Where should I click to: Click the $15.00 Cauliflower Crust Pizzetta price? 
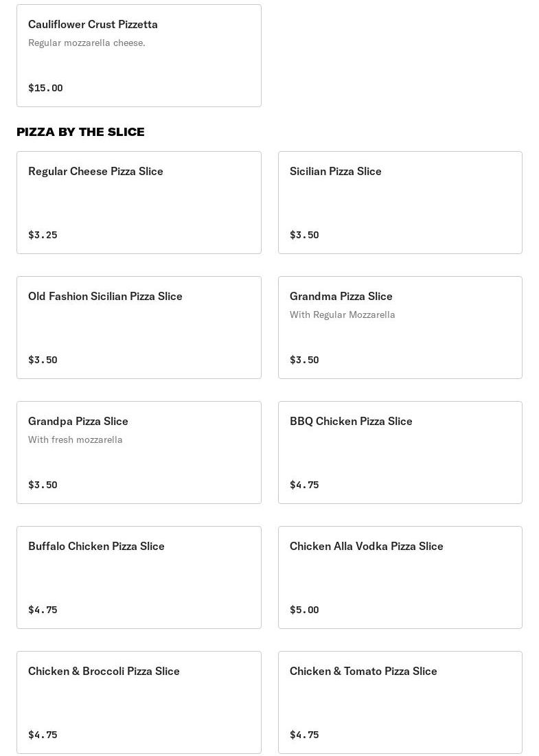coord(45,88)
